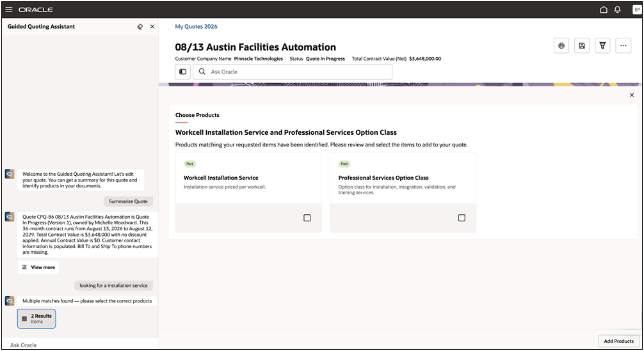This screenshot has width=644, height=351.
Task: Clear chat with eraser icon in assistant panel
Action: point(140,27)
